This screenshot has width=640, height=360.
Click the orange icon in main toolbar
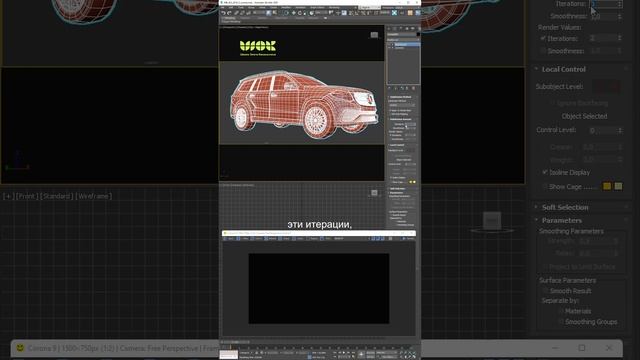(410, 13)
